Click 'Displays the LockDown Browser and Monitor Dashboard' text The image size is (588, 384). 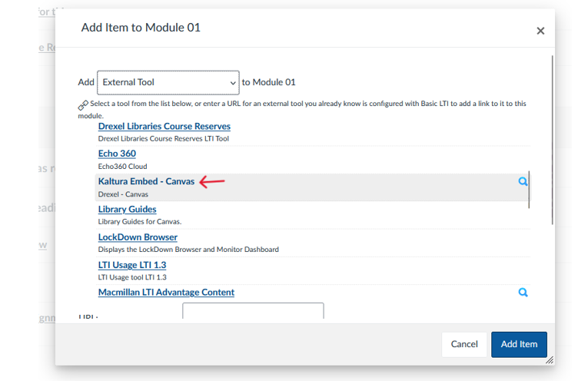point(188,250)
